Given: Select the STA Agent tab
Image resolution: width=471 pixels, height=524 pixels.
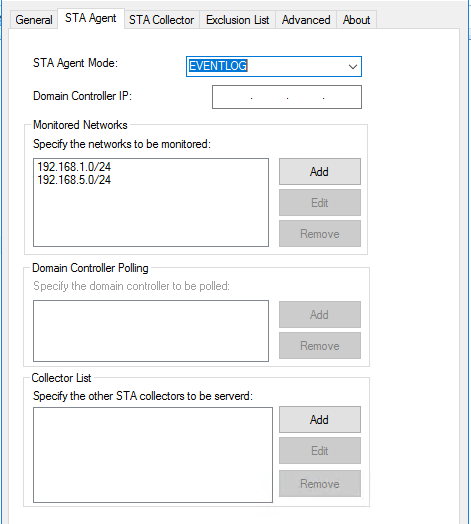Looking at the screenshot, I should (x=91, y=18).
